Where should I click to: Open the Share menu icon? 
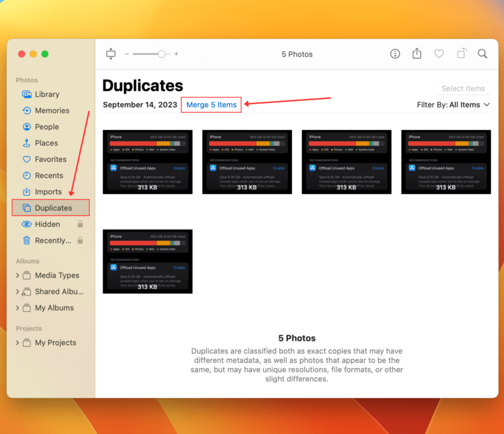[x=417, y=54]
